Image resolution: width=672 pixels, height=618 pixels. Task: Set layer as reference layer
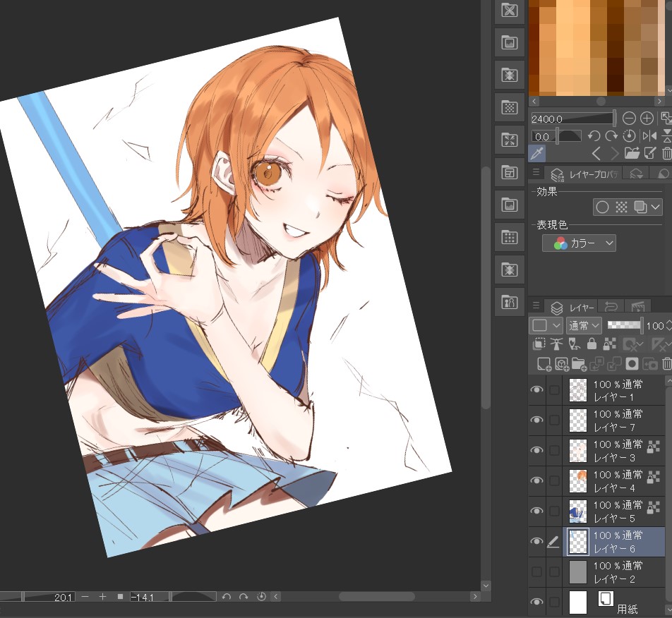(556, 344)
